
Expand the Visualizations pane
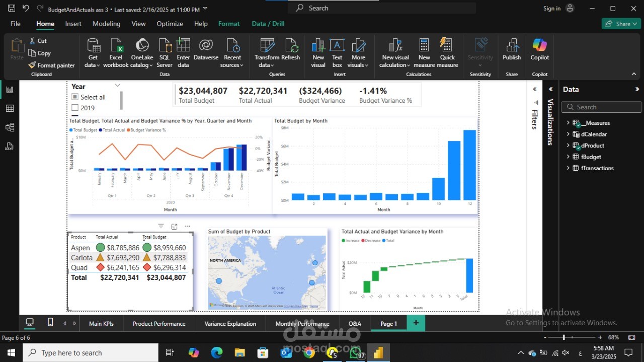click(x=550, y=89)
